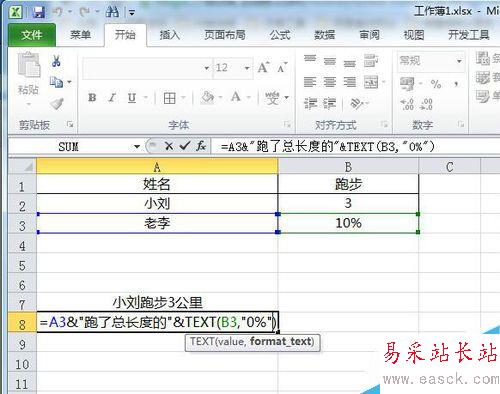Click the Wrap Text icon
This screenshot has width=500, height=394.
(x=371, y=61)
